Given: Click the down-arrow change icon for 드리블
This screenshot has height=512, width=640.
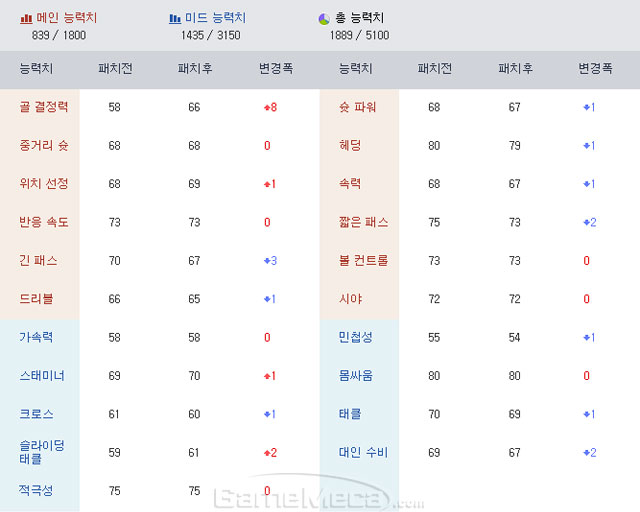Looking at the screenshot, I should (x=267, y=299).
